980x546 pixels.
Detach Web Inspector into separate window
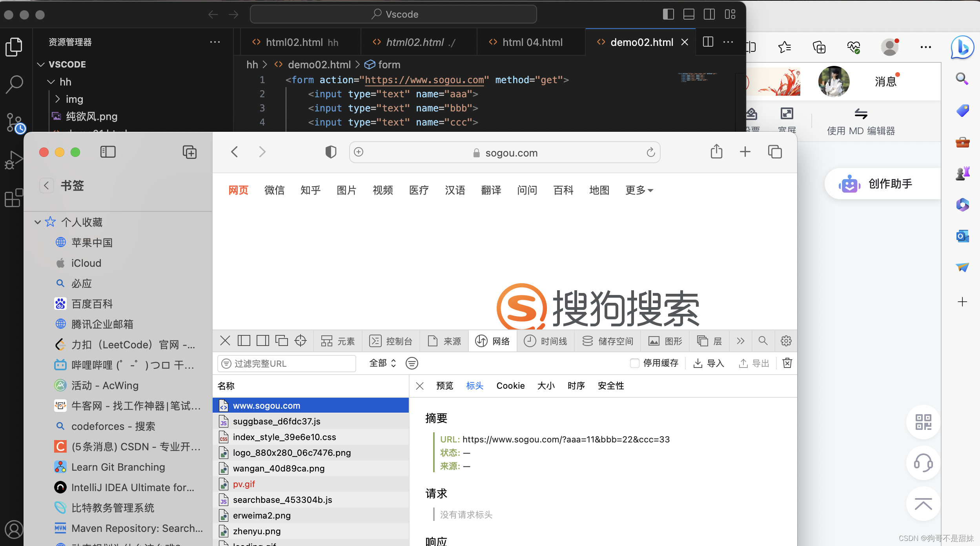[281, 340]
